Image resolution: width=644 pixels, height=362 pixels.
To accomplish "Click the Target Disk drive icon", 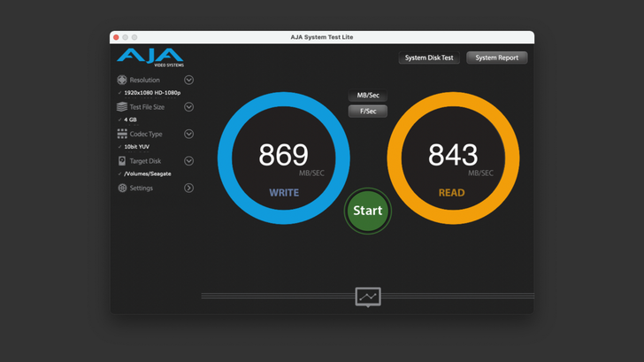I will [122, 161].
